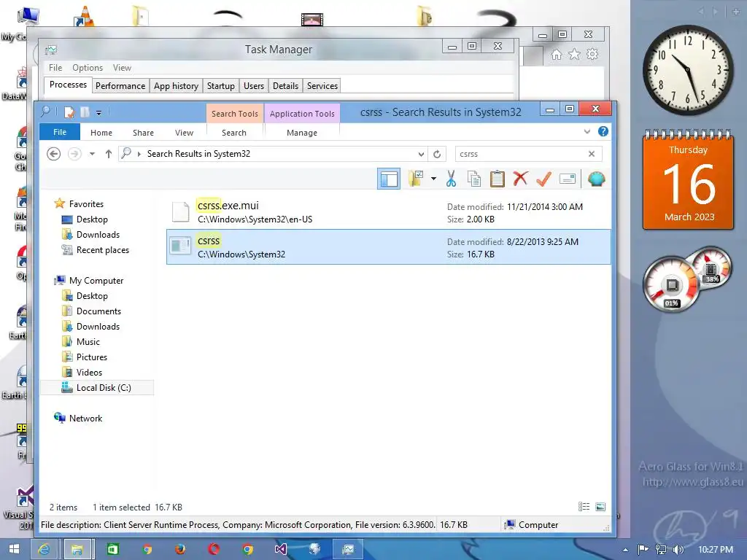Open Downloads under Favorites

tap(98, 234)
